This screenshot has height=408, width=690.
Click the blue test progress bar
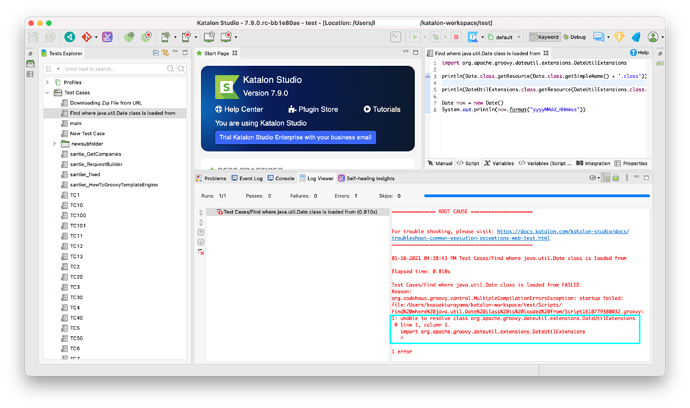point(537,195)
